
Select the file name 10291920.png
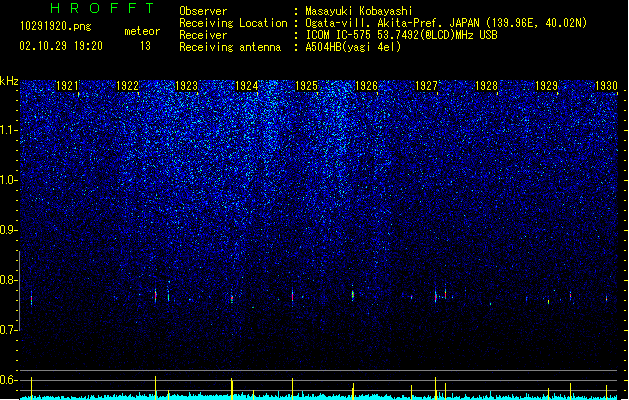[56, 27]
